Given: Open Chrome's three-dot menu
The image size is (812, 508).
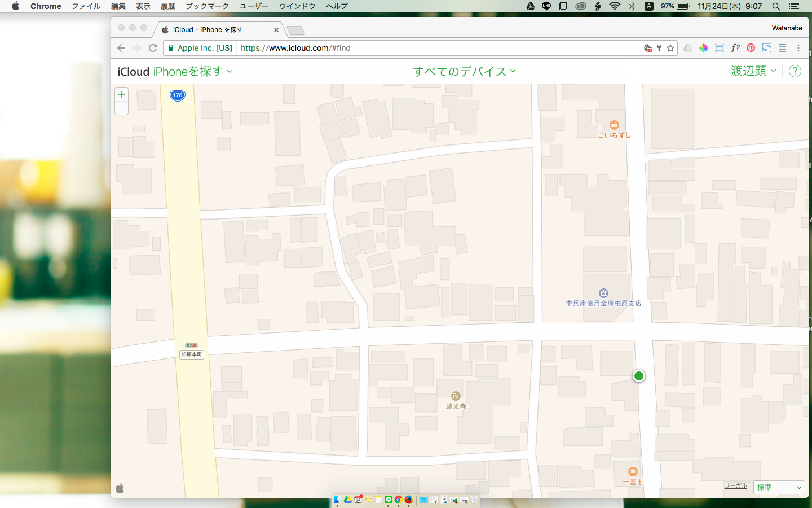Looking at the screenshot, I should 798,48.
